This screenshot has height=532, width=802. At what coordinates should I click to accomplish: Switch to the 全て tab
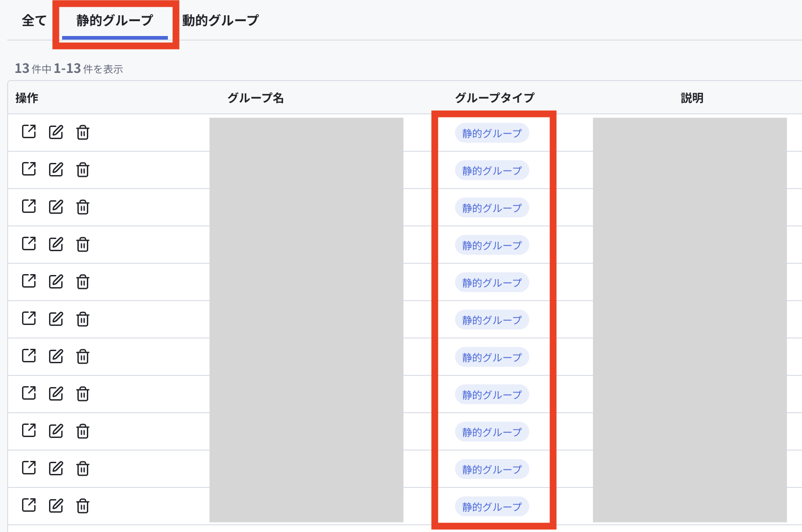[x=34, y=20]
